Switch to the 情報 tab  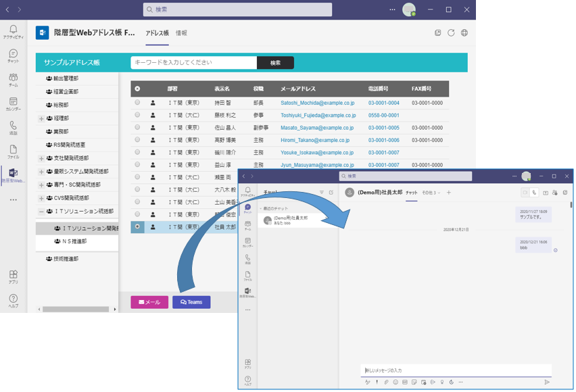181,33
